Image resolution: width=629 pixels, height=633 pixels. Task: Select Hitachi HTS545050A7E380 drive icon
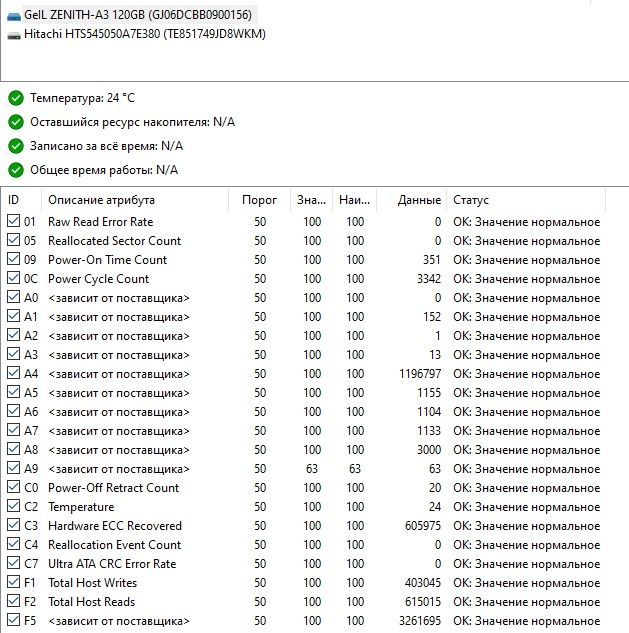click(14, 35)
